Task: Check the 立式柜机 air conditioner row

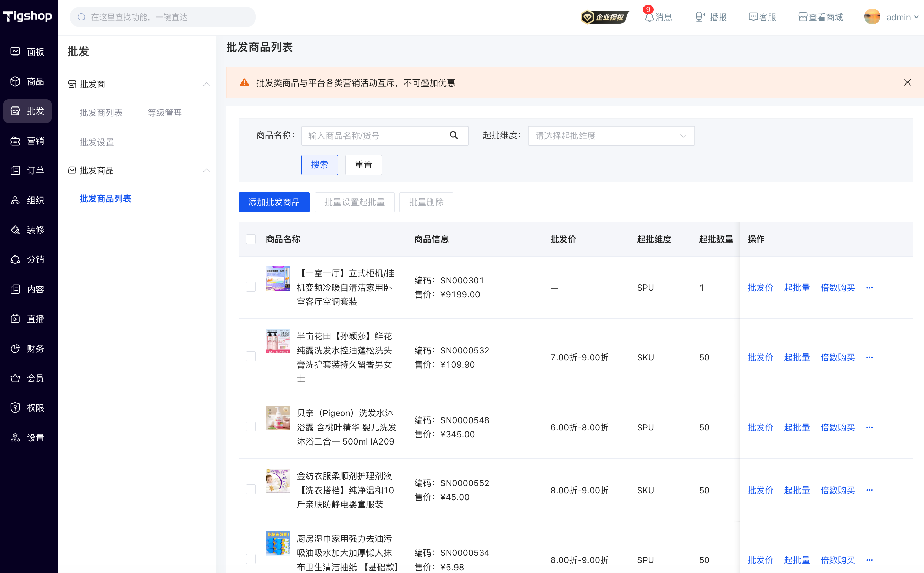Action: click(251, 287)
